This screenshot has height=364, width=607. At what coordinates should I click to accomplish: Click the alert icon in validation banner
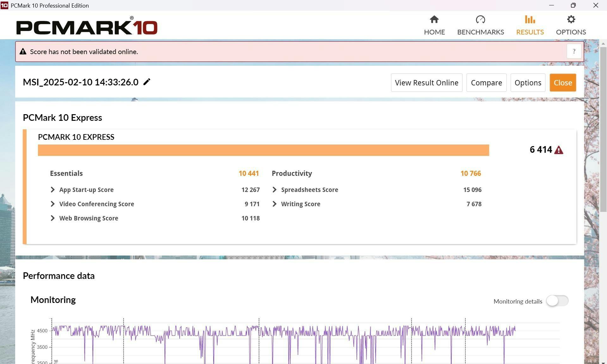23,52
